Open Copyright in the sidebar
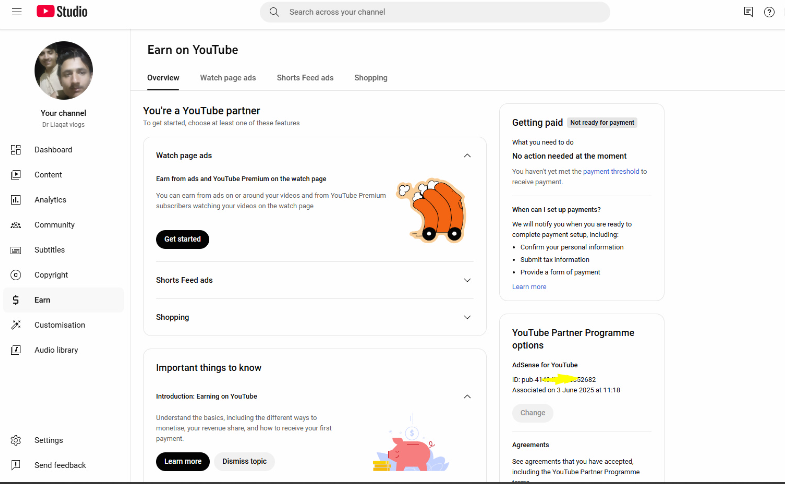This screenshot has width=785, height=484. tap(64, 275)
